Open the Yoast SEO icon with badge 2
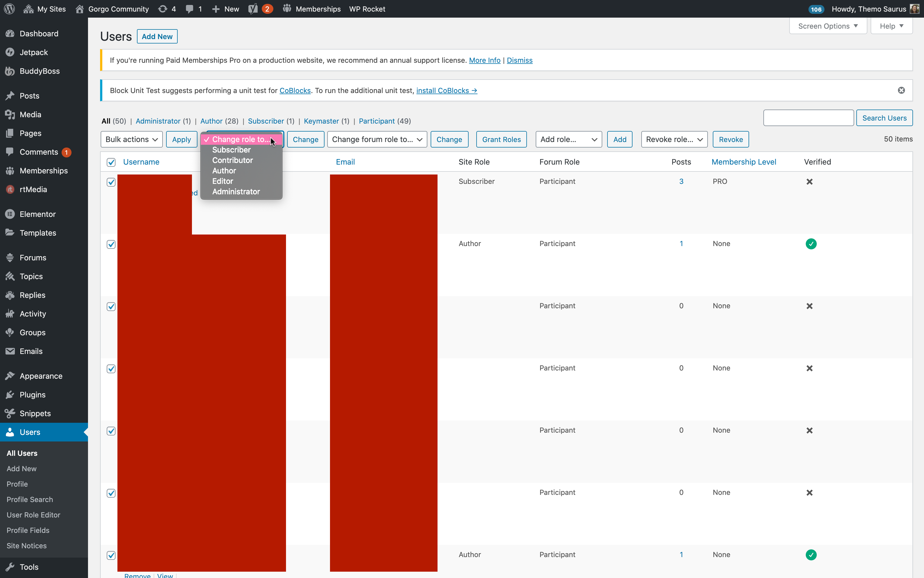 tap(253, 9)
